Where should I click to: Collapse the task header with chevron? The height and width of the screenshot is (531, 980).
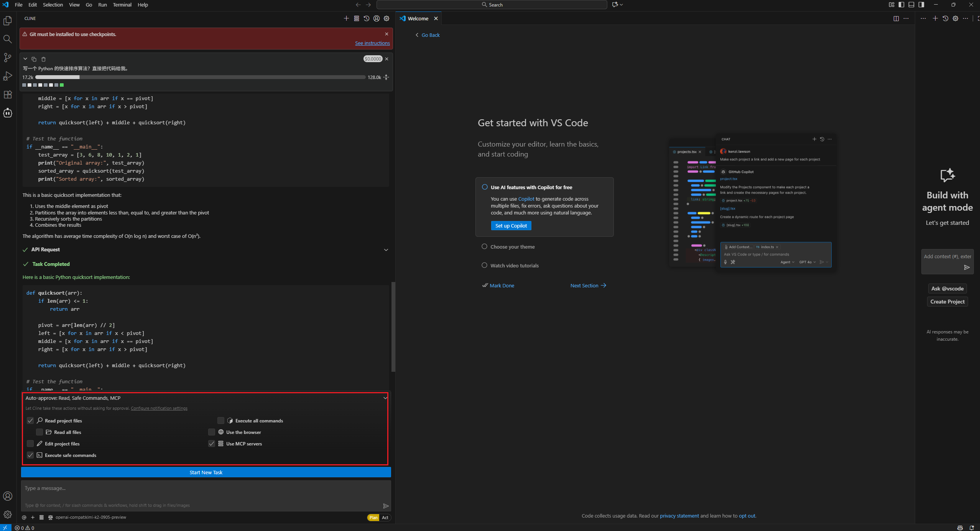click(25, 59)
